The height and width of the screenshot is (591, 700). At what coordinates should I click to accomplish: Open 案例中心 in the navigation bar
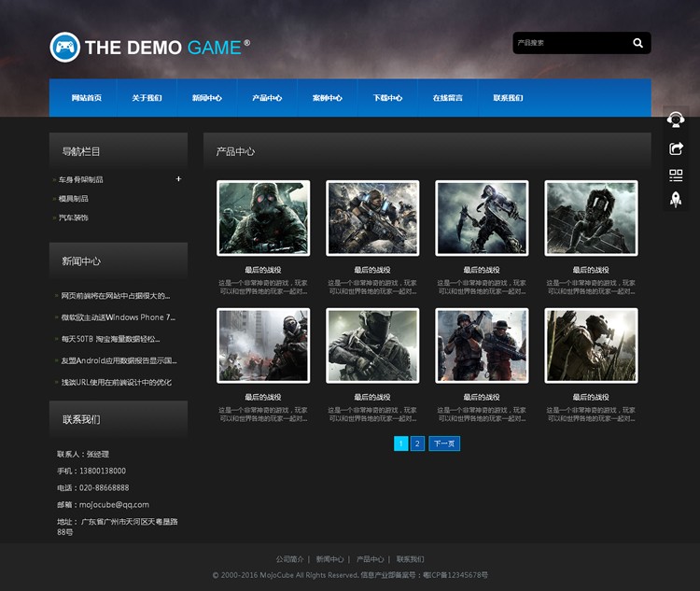[328, 98]
